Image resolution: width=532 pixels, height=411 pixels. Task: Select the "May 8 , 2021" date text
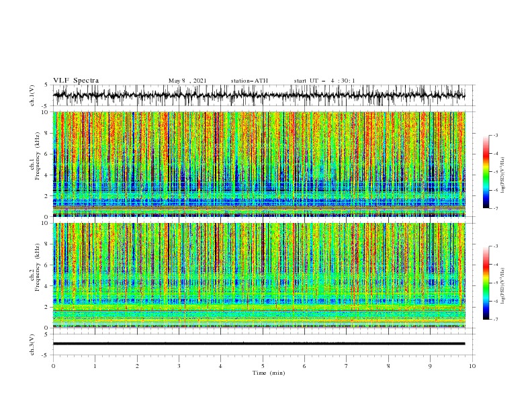tap(187, 81)
